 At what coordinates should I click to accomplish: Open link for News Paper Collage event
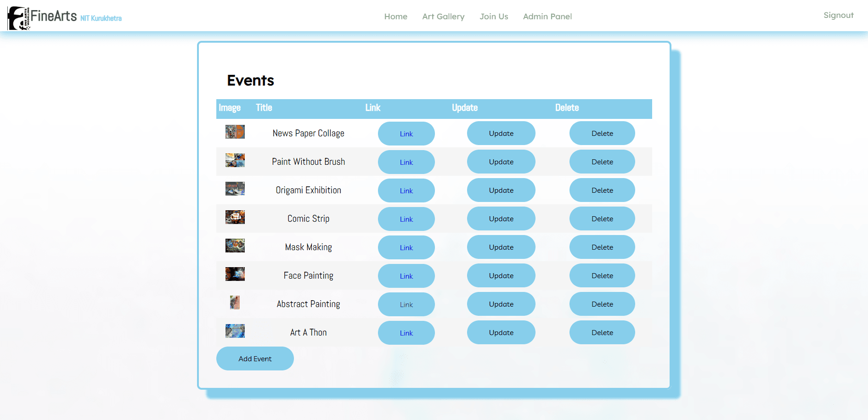pos(406,133)
